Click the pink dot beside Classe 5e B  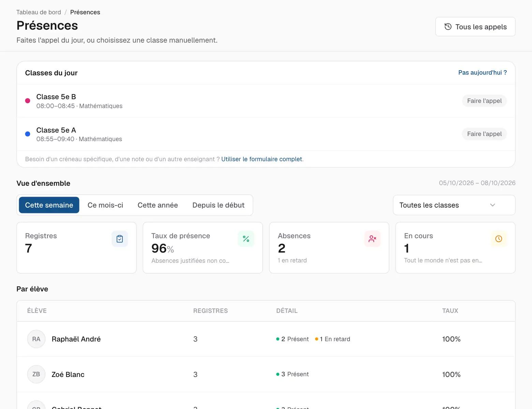point(28,101)
